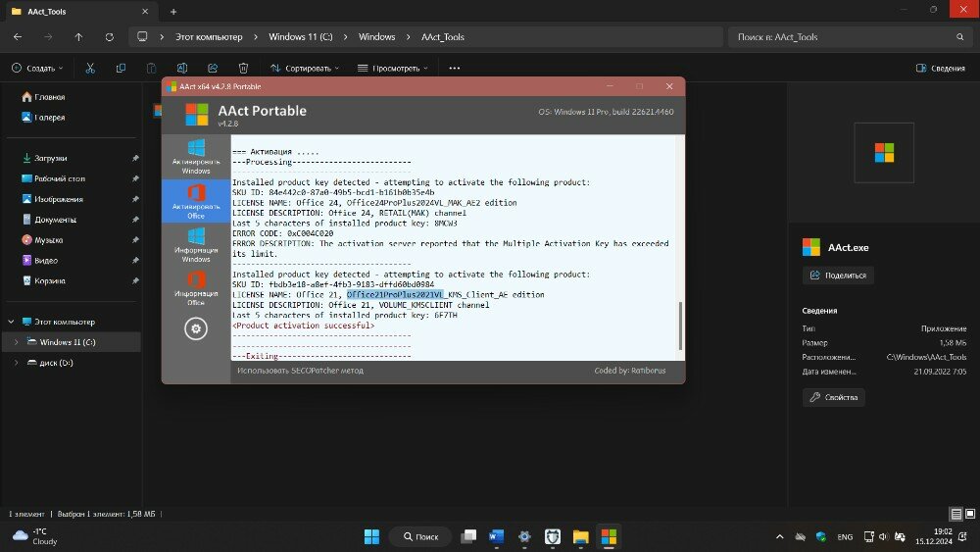Click the "<Product activation successful>" log line

tap(303, 326)
